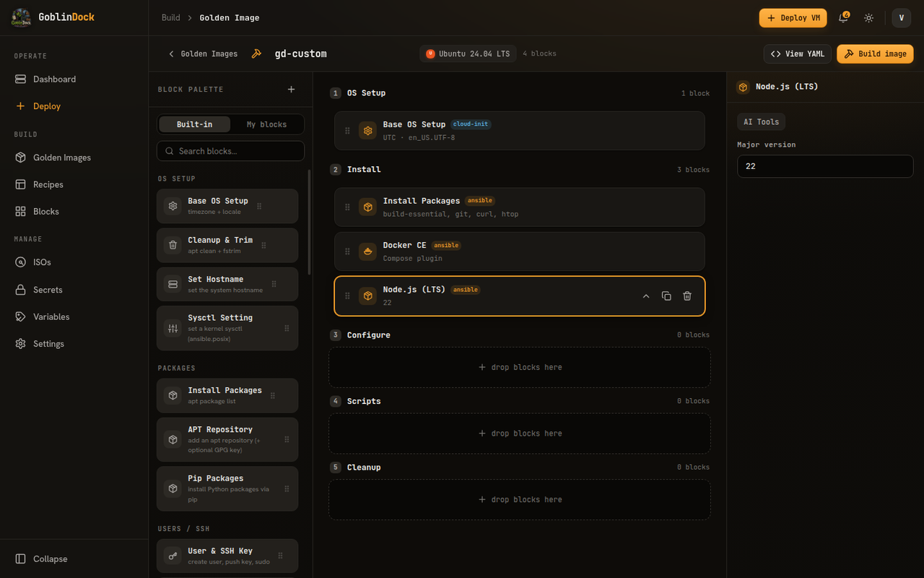
Task: Click the PACKAGES palette heading
Action: pos(177,368)
